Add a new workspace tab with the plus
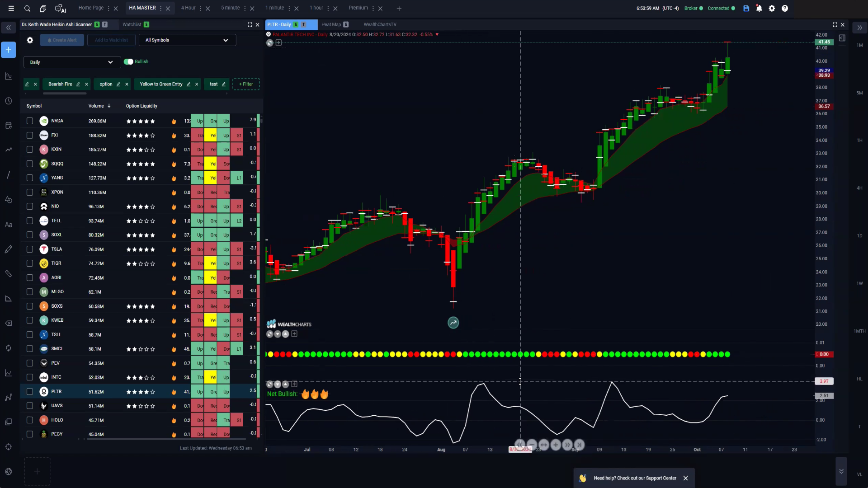868x488 pixels. [x=399, y=8]
